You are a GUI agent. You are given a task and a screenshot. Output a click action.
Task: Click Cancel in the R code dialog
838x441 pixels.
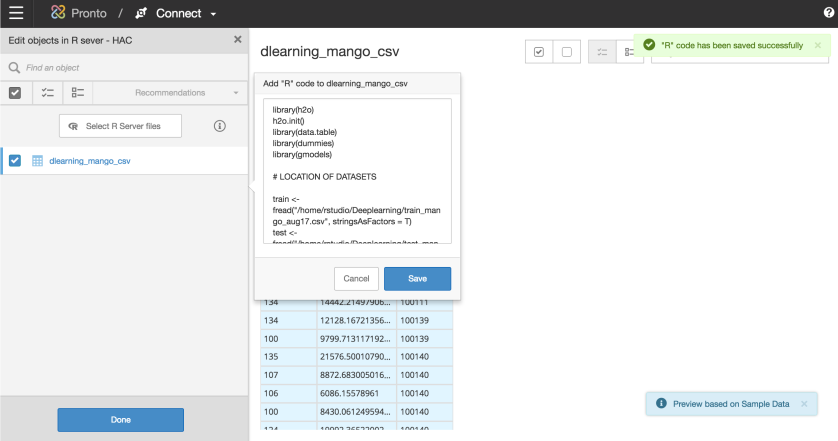(356, 278)
